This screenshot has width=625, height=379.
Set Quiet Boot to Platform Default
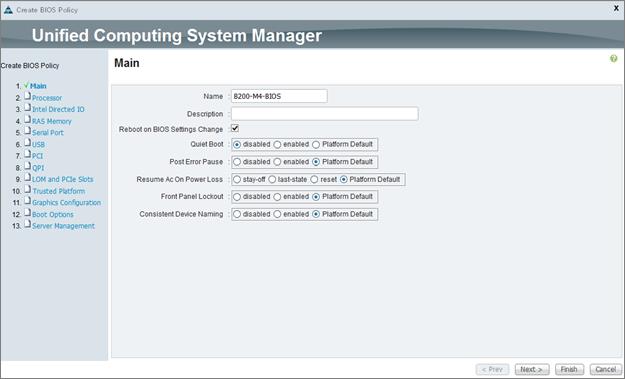(316, 145)
